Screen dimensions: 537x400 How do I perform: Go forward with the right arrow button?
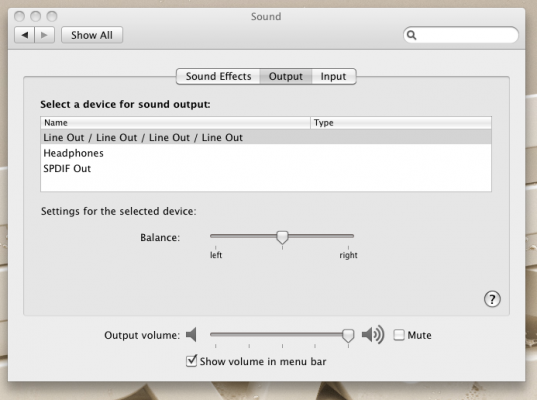tap(44, 35)
